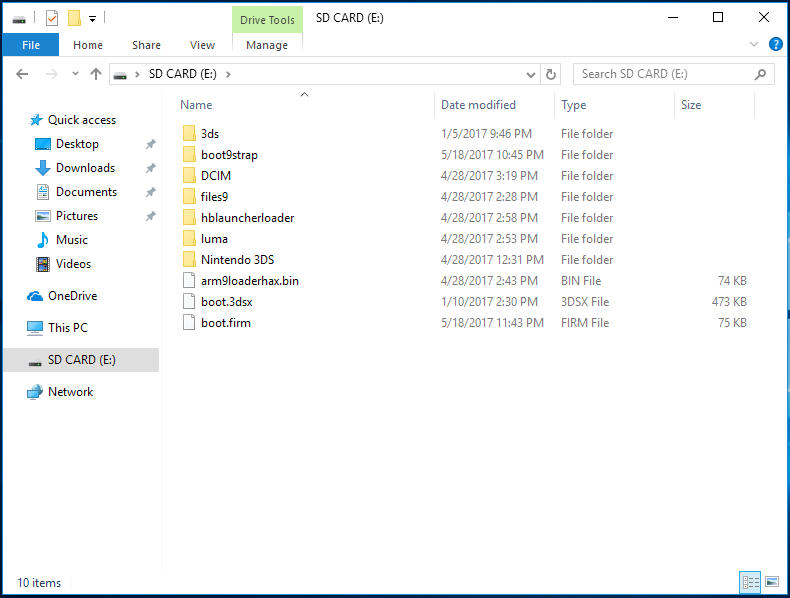
Task: Click the pin icon beside Downloads
Action: pyautogui.click(x=150, y=168)
